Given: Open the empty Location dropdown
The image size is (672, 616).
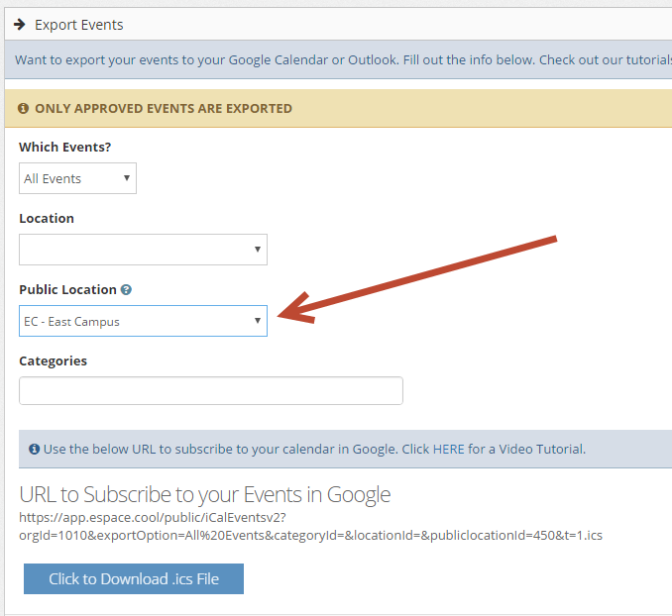Looking at the screenshot, I should [x=143, y=250].
